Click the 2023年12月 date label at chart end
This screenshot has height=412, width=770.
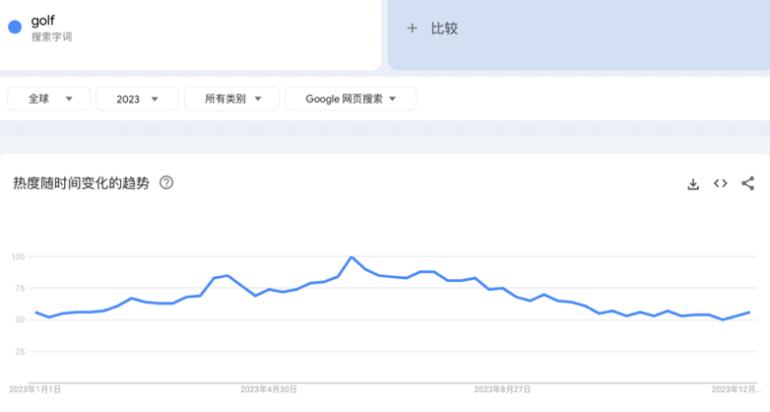736,388
